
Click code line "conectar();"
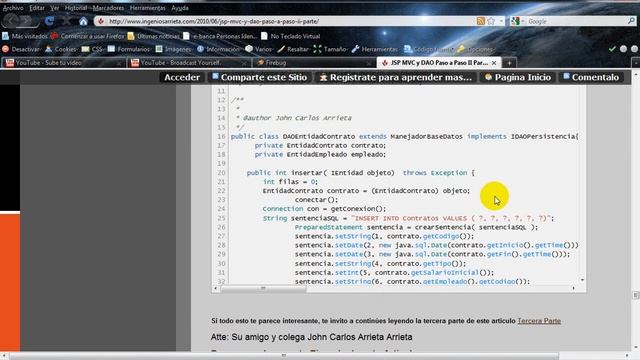coord(316,200)
